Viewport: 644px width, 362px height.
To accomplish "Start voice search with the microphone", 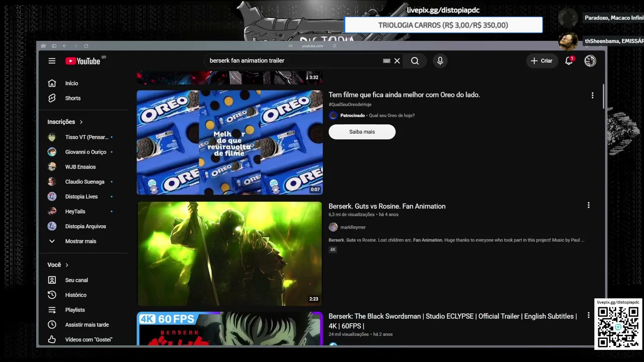I will (440, 61).
